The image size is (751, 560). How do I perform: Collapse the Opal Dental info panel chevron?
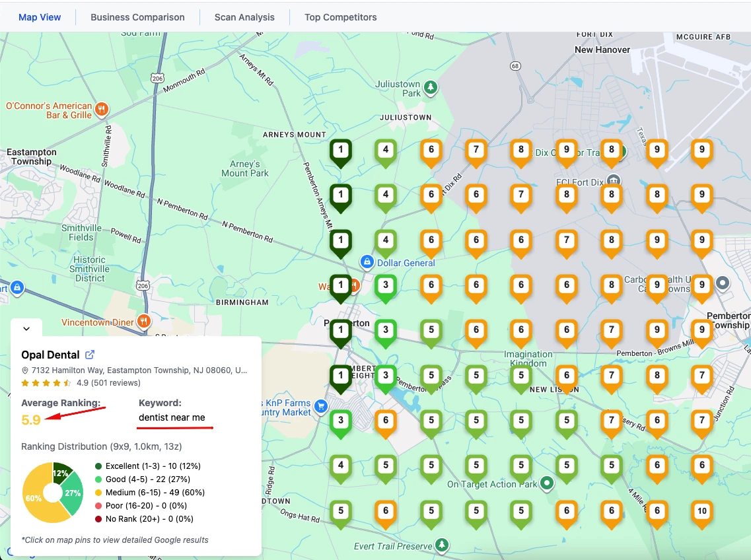point(26,328)
